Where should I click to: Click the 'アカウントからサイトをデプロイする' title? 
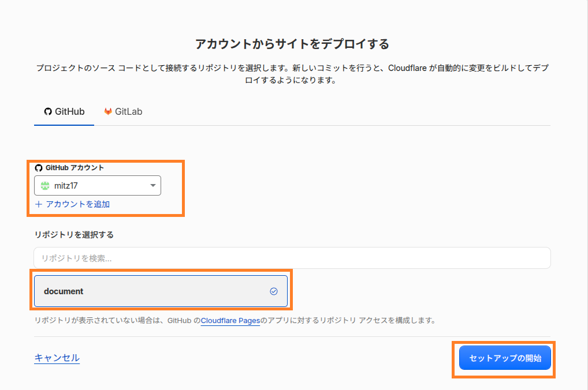(x=292, y=44)
